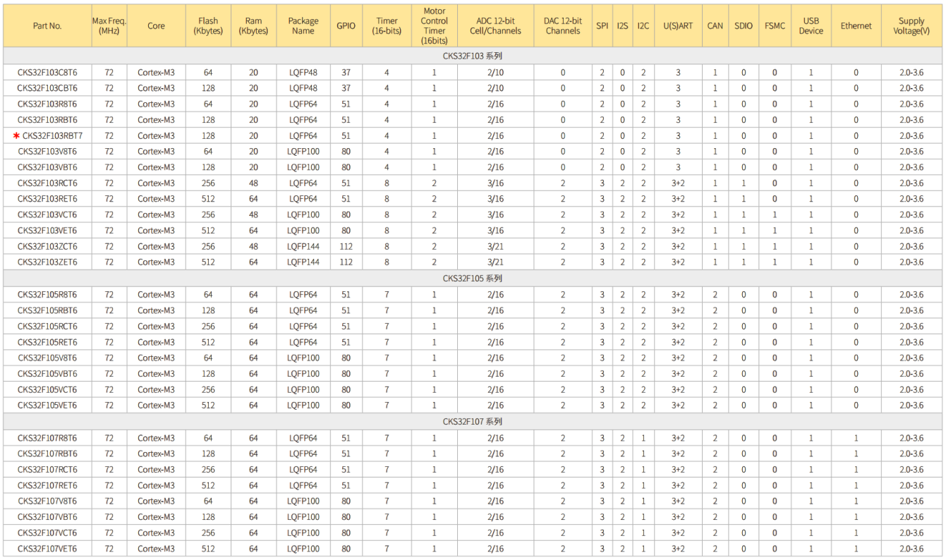Screen dimensions: 946x560
Task: Click the CKS32F107 系列 section row
Action: pos(473,422)
